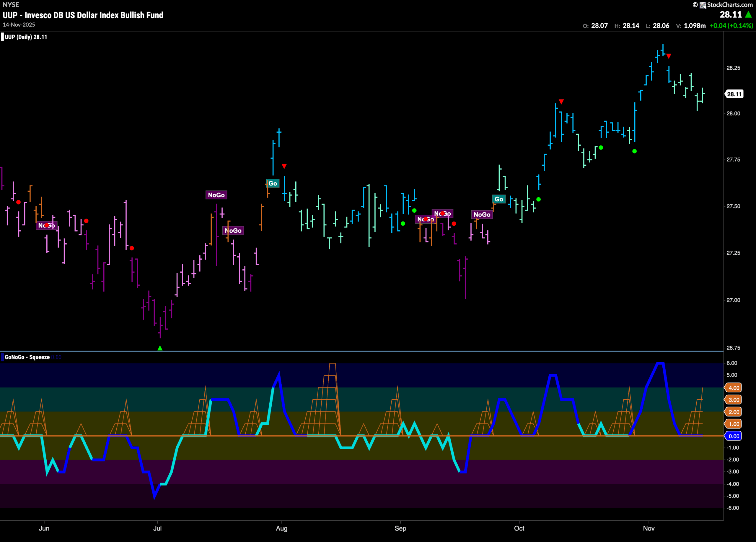Click the green up arrow beside header price

click(x=748, y=14)
